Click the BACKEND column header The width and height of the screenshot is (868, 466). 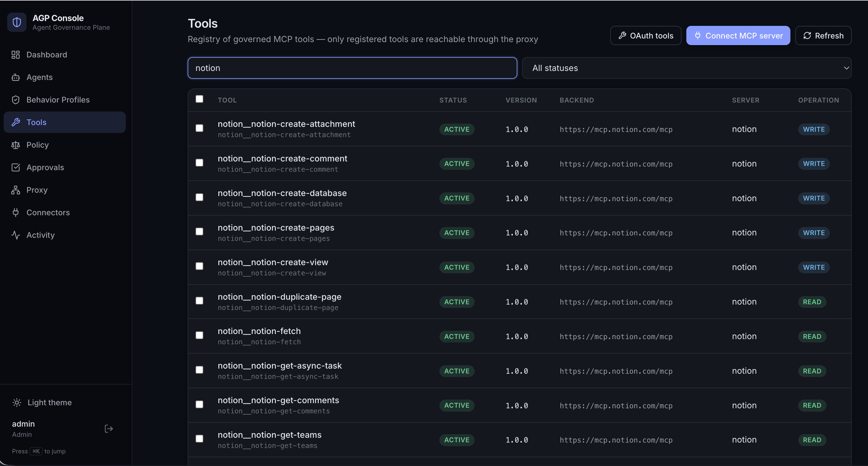[x=577, y=100]
